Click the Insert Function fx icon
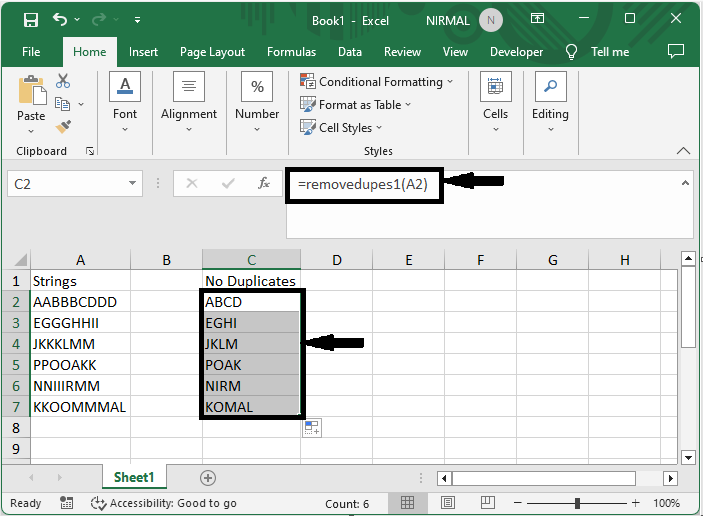Viewport: 703px width, 516px height. pyautogui.click(x=264, y=183)
